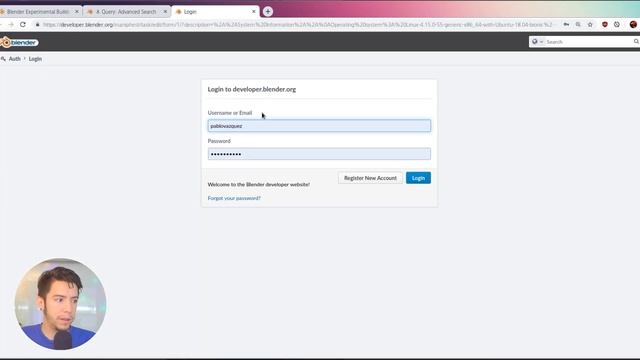Click the 'Login to developer.blender.org' heading
Screen dimensions: 640x360
pos(252,89)
